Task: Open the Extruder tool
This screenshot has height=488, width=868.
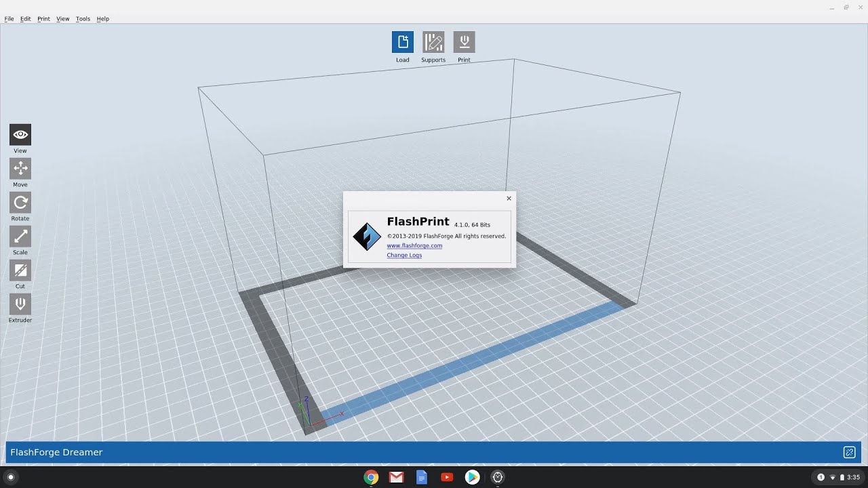Action: click(20, 304)
